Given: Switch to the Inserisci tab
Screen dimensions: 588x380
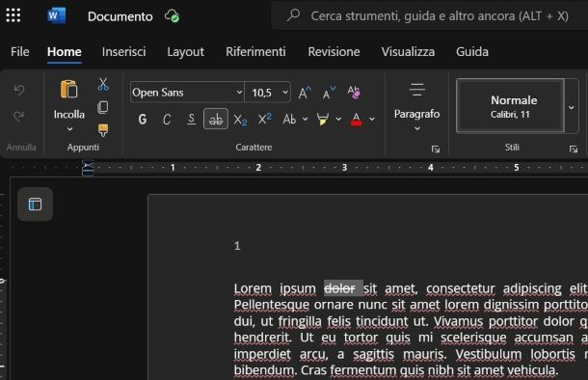Looking at the screenshot, I should point(123,52).
